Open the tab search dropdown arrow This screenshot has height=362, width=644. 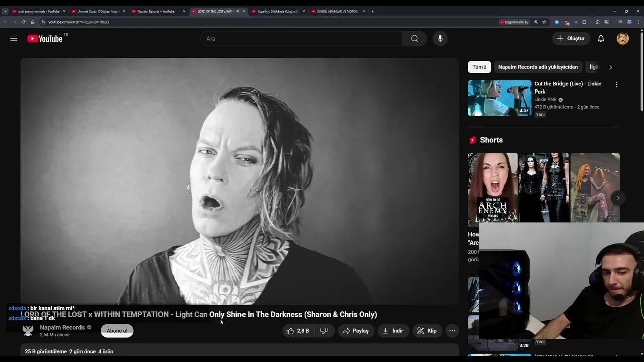5,11
